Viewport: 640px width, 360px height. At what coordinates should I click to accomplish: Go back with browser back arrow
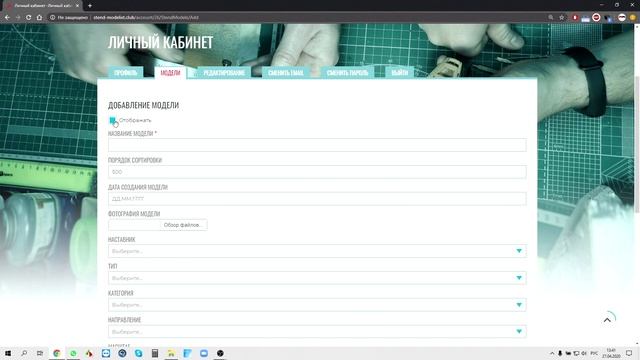(x=7, y=18)
